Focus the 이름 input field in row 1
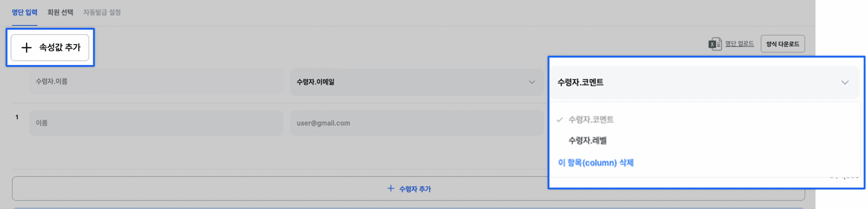868x209 pixels. tap(156, 123)
